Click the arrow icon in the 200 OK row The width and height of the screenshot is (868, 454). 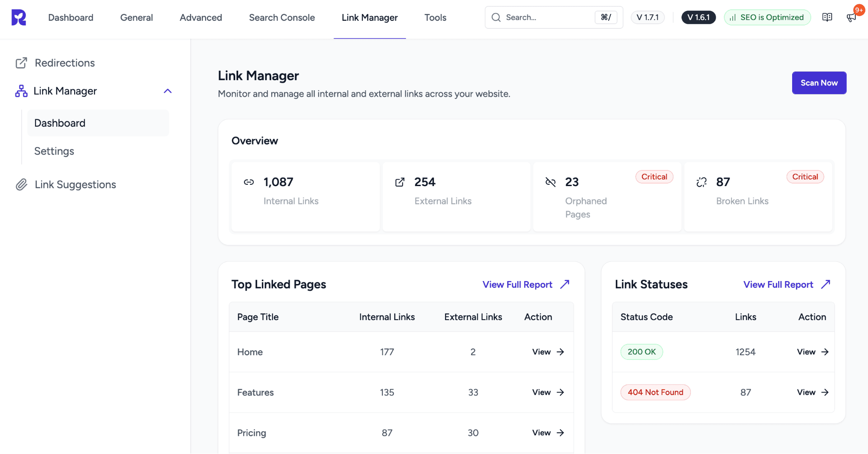[x=825, y=352]
